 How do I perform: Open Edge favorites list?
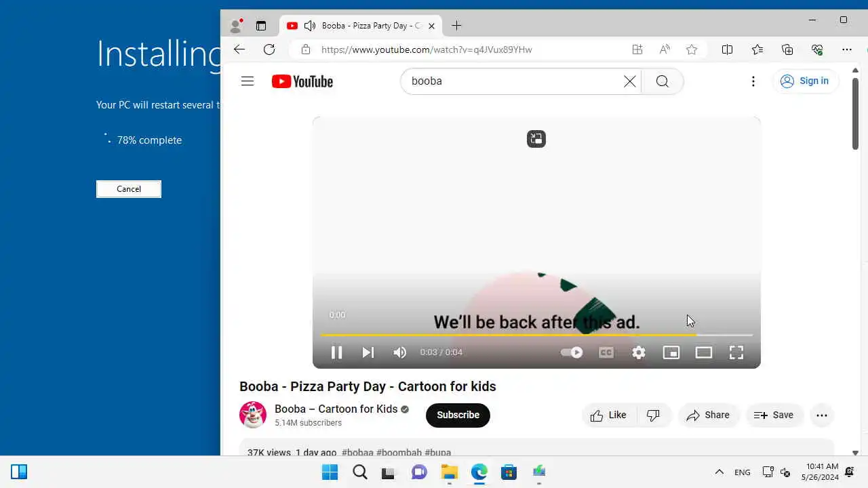tap(757, 49)
